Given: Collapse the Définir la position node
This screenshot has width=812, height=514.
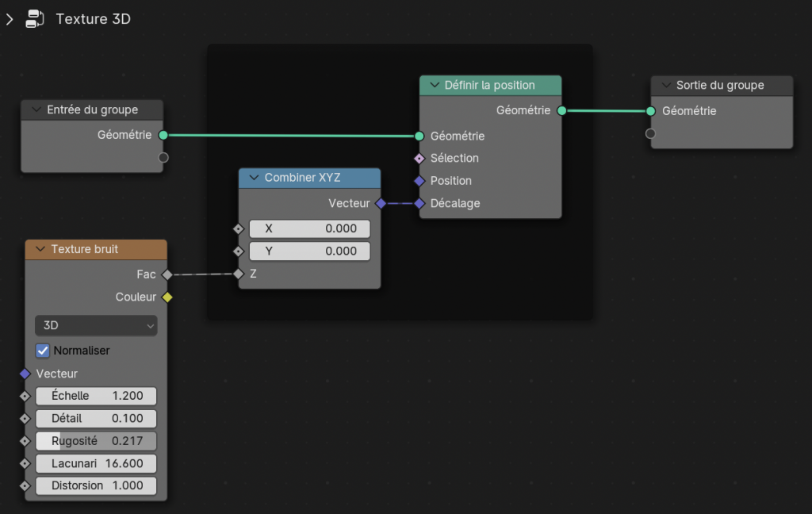Looking at the screenshot, I should (x=433, y=85).
